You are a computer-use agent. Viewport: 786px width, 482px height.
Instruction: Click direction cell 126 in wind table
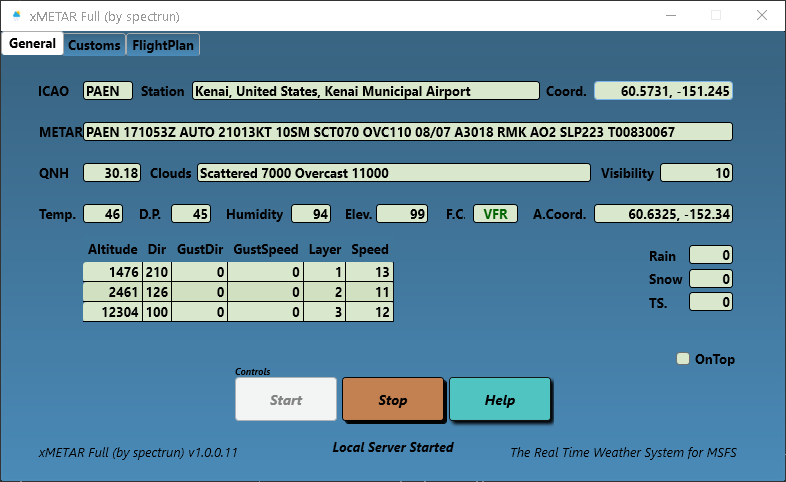click(x=157, y=292)
